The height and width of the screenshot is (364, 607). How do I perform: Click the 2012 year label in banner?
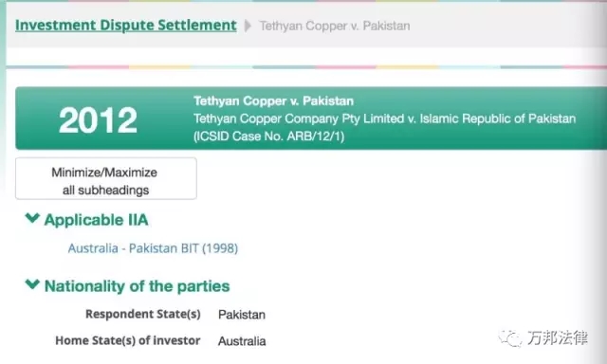(98, 120)
